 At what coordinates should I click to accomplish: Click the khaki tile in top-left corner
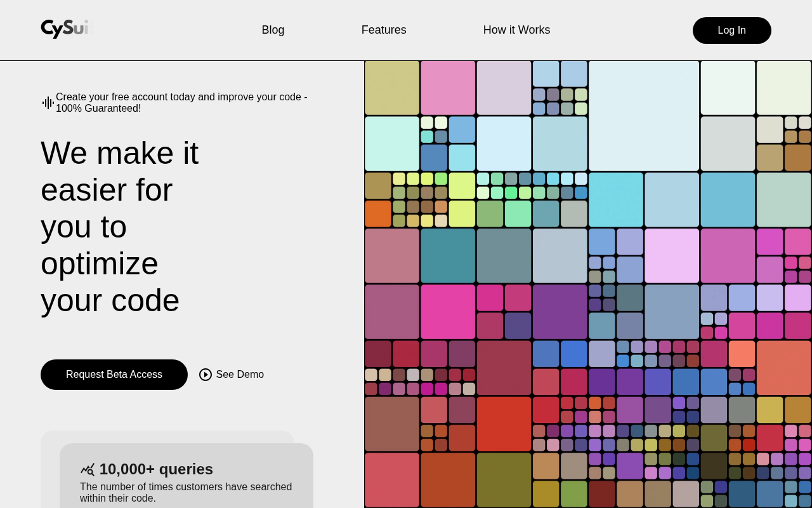392,88
